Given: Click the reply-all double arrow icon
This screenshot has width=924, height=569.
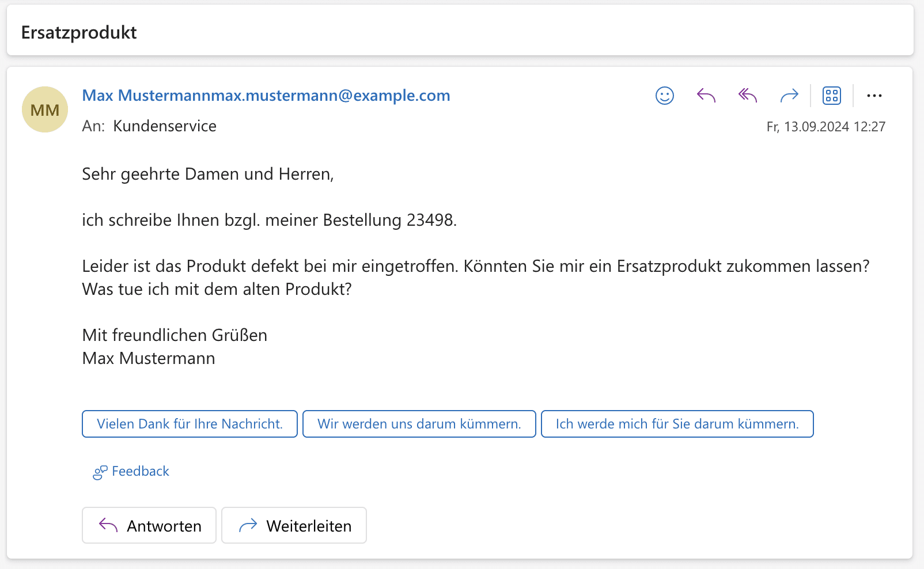Looking at the screenshot, I should pos(748,96).
